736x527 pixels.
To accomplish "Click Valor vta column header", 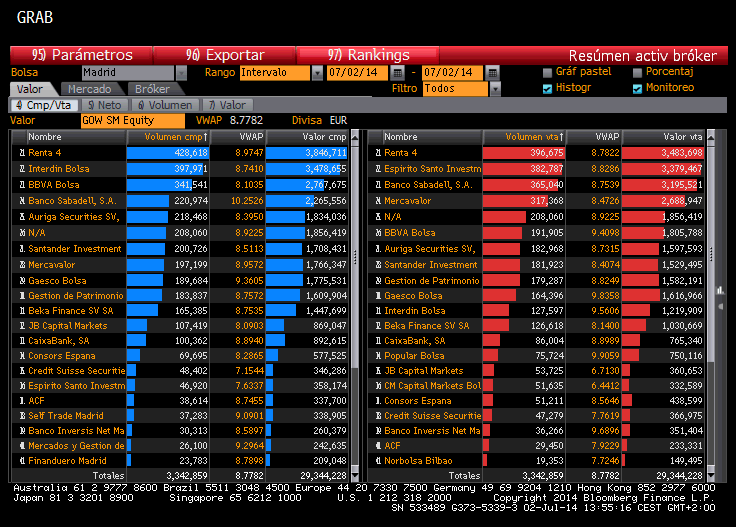I will click(x=663, y=137).
